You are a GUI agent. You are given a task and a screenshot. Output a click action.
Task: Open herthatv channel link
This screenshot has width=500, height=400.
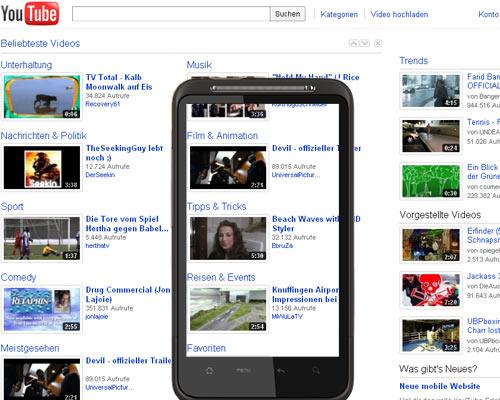(97, 246)
